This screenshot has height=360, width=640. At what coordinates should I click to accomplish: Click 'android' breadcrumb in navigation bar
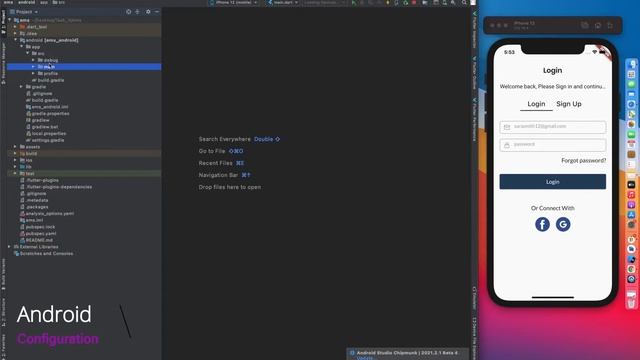pyautogui.click(x=27, y=2)
